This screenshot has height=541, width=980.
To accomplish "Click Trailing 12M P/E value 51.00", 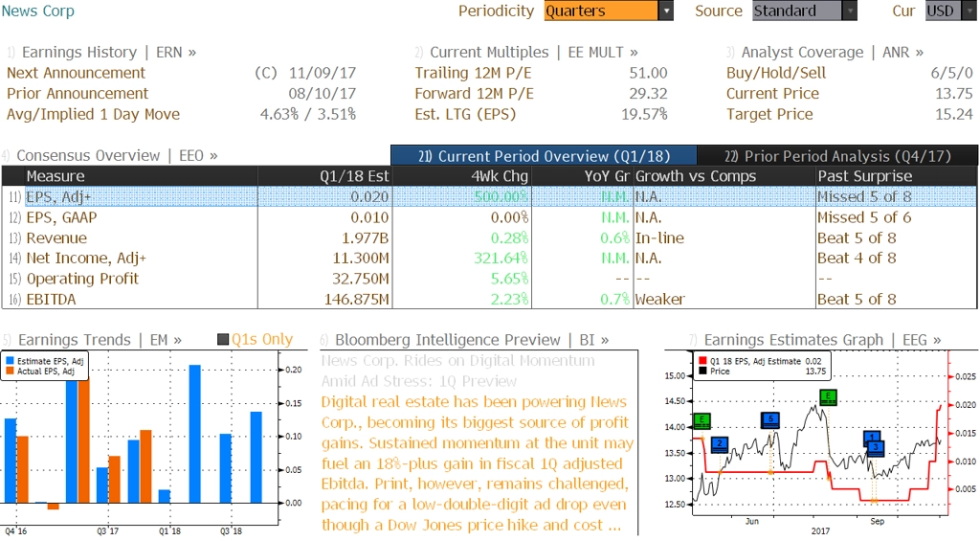I will pyautogui.click(x=648, y=73).
